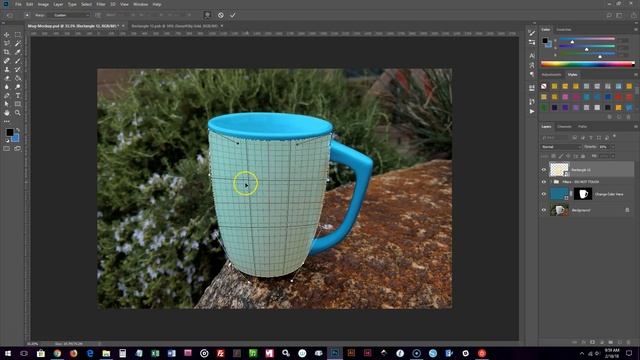Open the Windows Start menu
Viewport: 640px width, 360px height.
pyautogui.click(x=8, y=353)
